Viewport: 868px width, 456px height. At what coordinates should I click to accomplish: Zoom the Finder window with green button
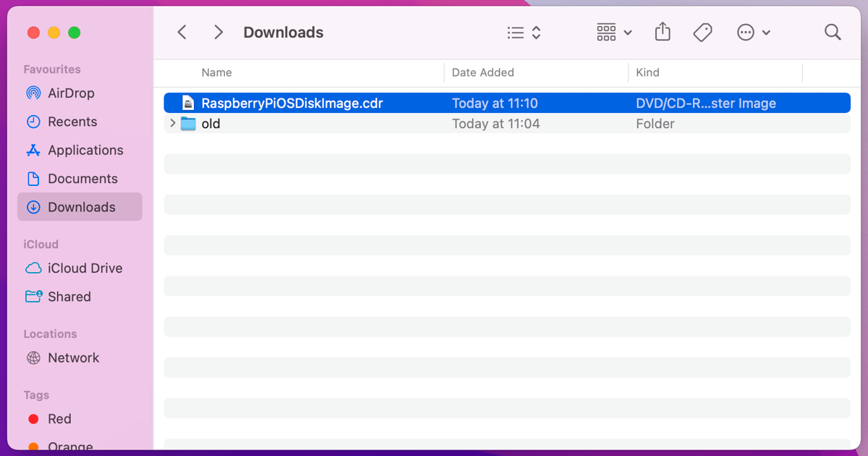[x=74, y=33]
